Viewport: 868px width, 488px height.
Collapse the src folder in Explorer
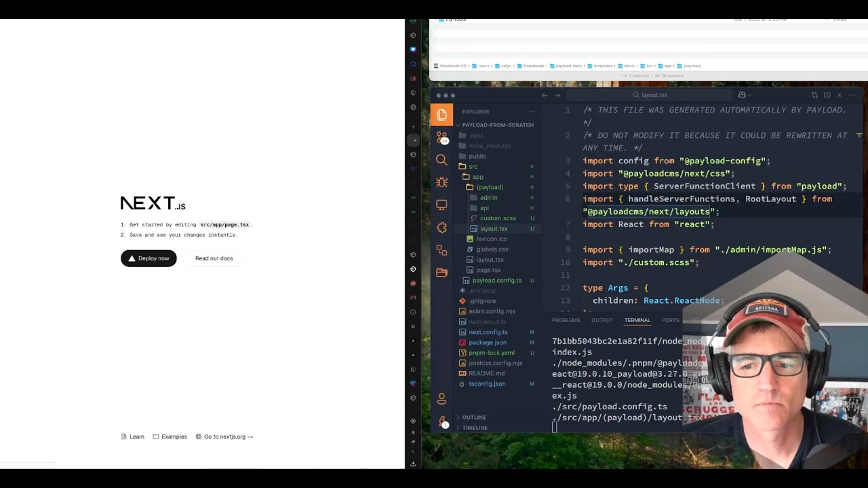click(x=473, y=167)
